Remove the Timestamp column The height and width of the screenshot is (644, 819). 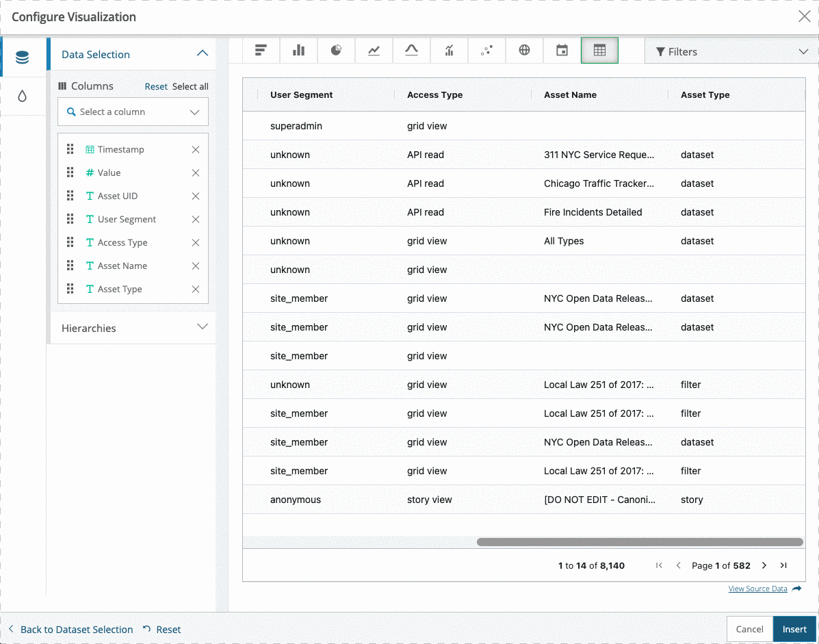point(196,149)
